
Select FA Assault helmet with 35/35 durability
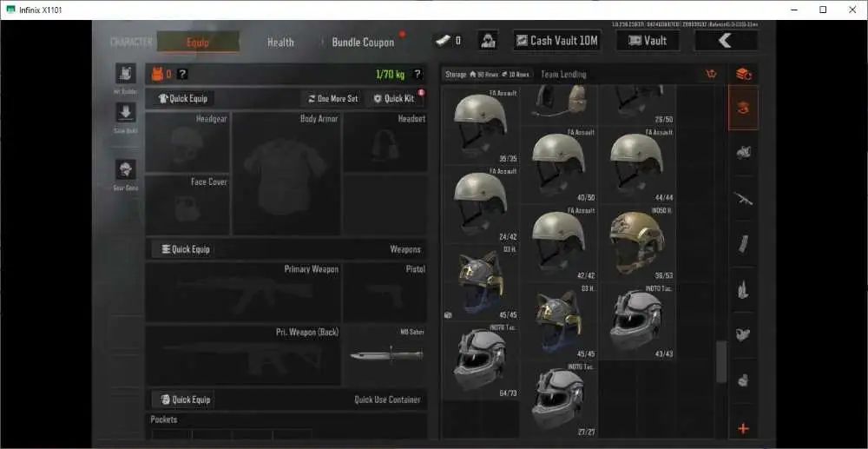point(481,126)
